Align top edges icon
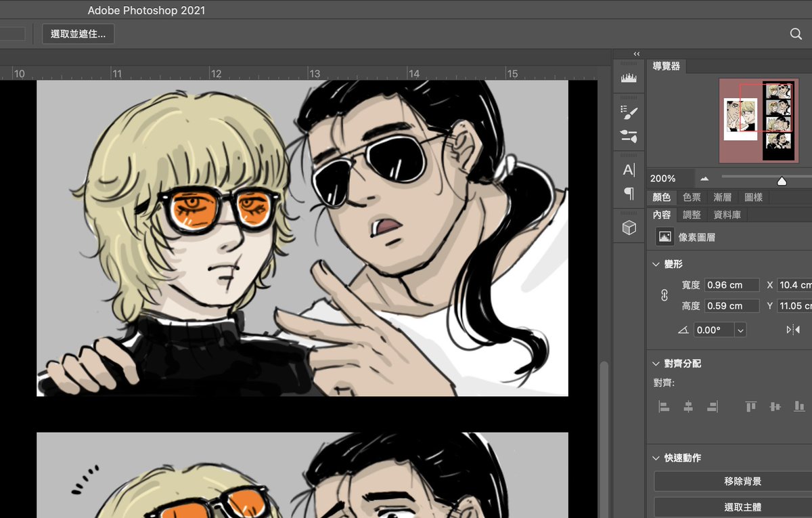The width and height of the screenshot is (812, 518). [x=750, y=406]
